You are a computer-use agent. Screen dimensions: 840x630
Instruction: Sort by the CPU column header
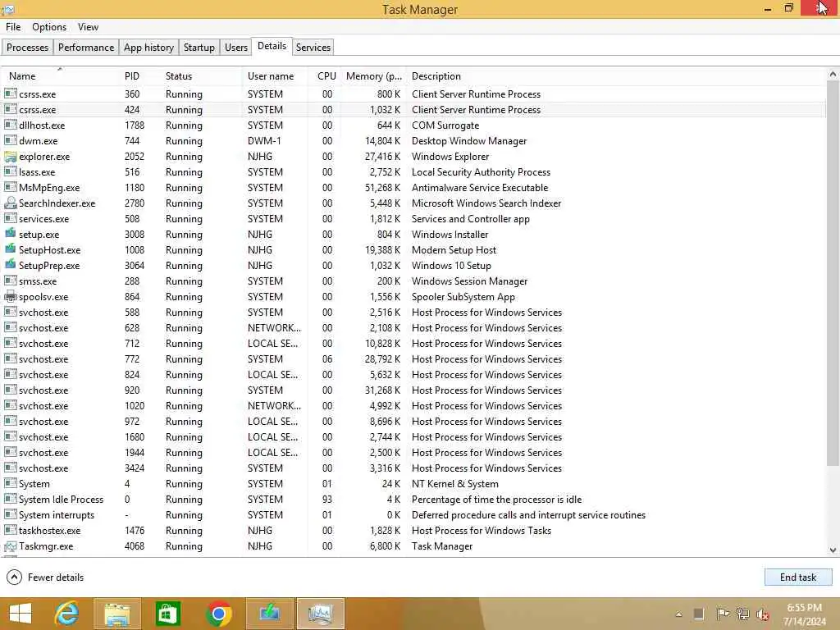[326, 76]
